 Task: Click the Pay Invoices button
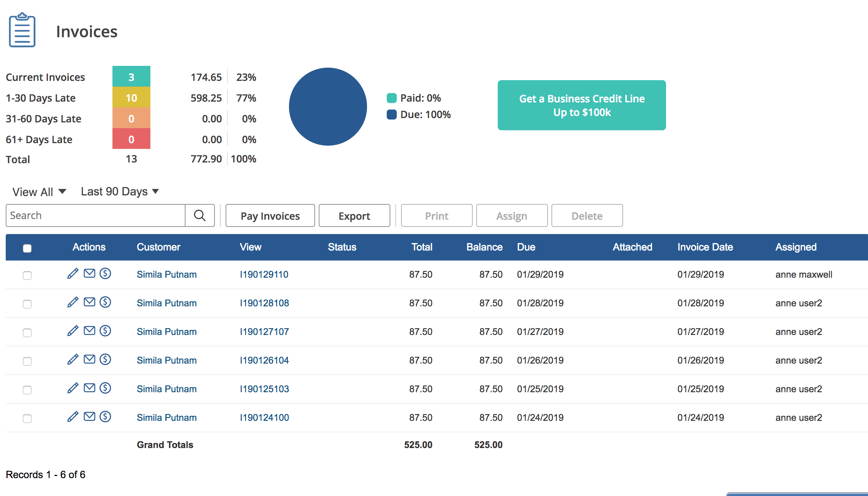(270, 215)
